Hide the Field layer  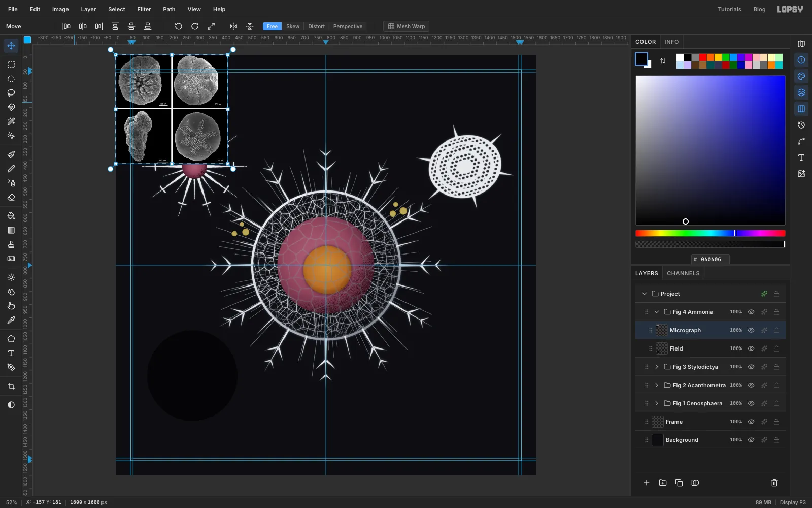click(x=751, y=348)
